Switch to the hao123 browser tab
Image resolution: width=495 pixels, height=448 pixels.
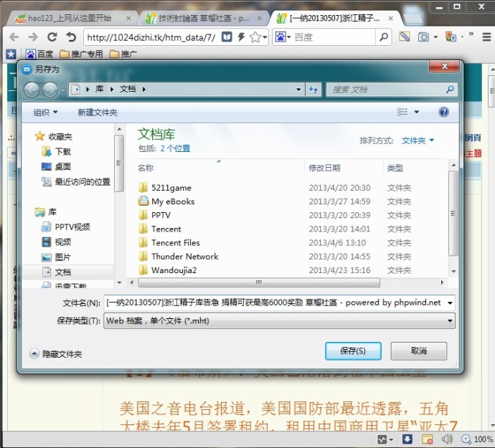[71, 19]
